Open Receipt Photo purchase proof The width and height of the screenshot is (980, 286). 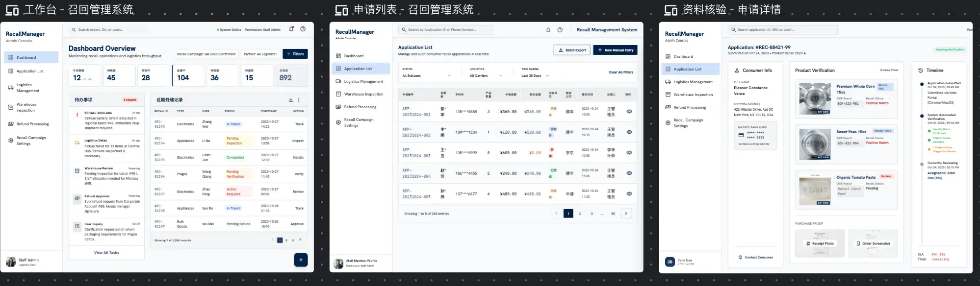point(820,243)
